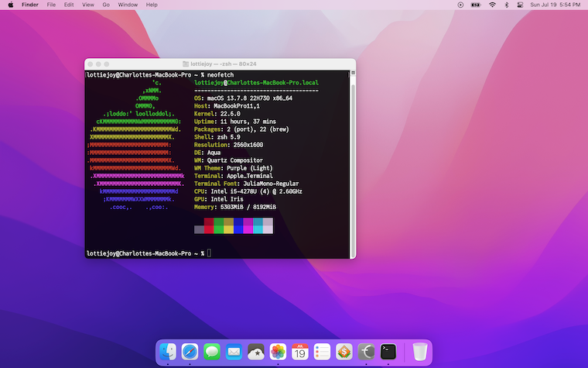
Task: Click the Bluetooth menu bar icon
Action: coord(507,5)
